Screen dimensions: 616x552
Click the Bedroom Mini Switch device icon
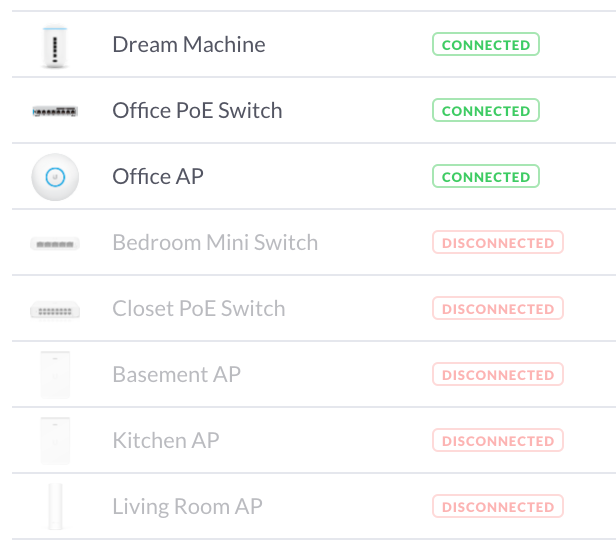55,244
